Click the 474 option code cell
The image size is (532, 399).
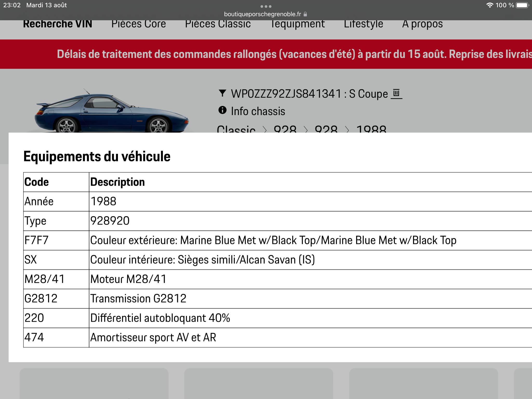(56, 337)
